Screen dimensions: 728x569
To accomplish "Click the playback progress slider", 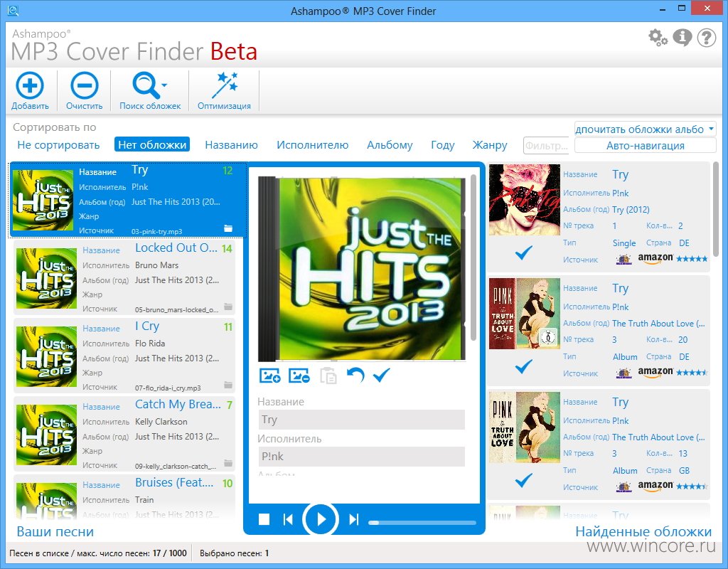I will tap(422, 523).
